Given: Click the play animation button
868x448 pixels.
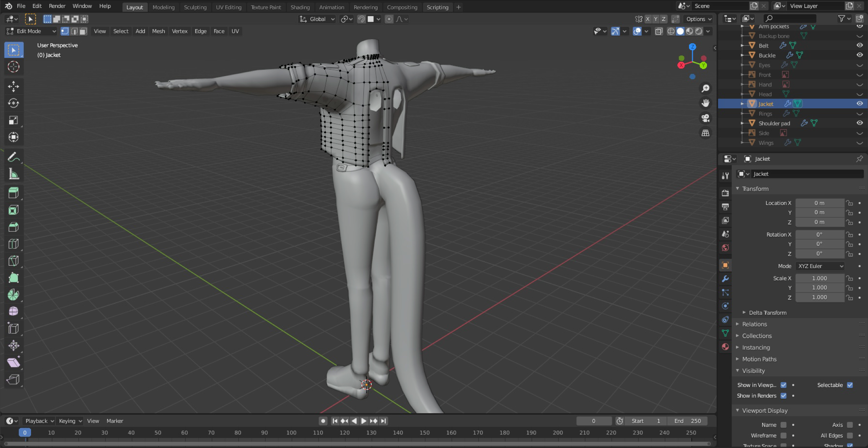Looking at the screenshot, I should (x=363, y=421).
